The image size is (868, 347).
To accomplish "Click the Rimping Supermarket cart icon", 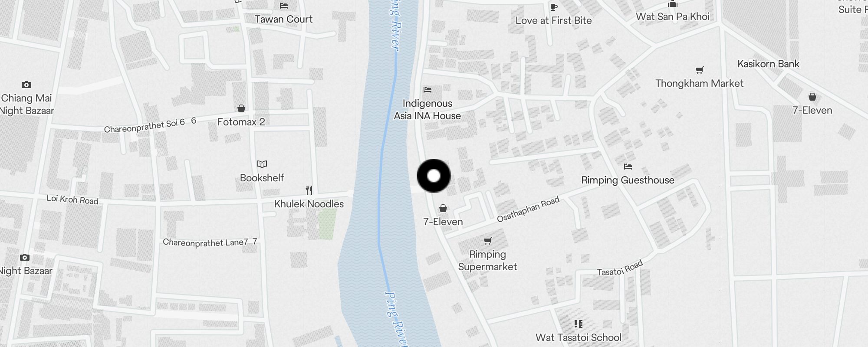I will (x=487, y=241).
